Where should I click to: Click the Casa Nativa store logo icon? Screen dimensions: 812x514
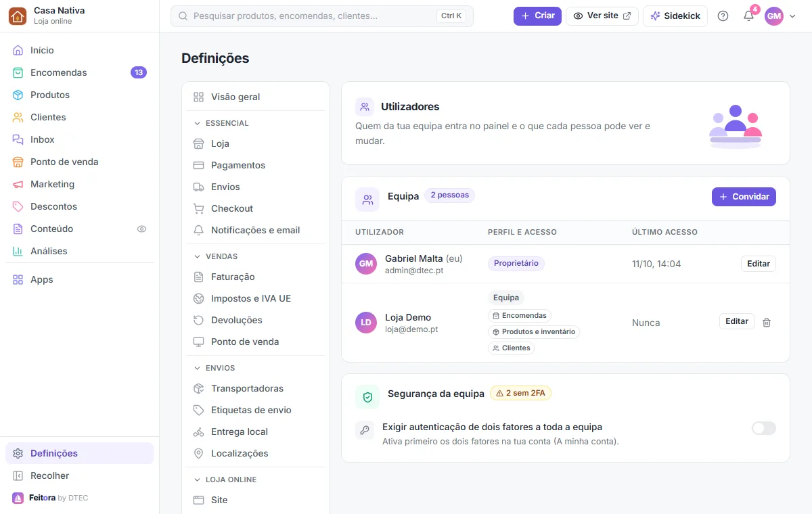pyautogui.click(x=18, y=16)
